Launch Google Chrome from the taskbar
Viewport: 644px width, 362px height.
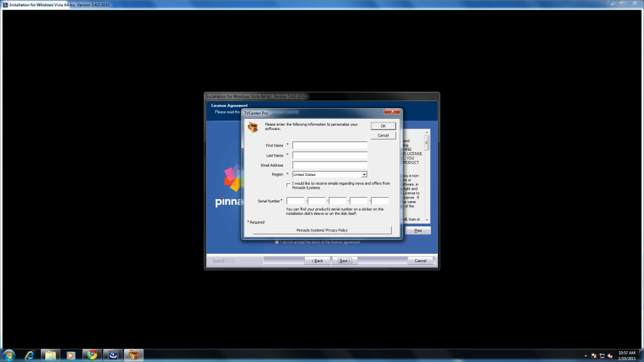92,355
